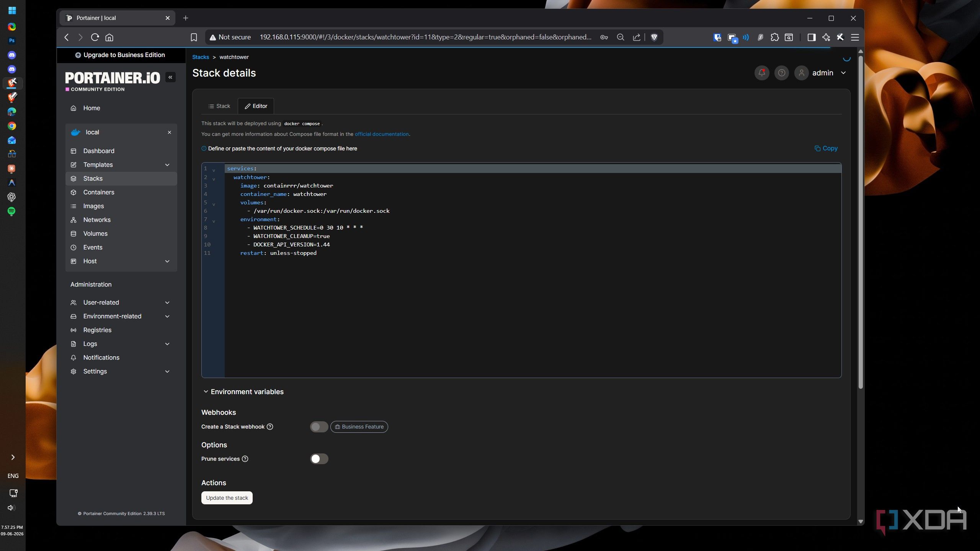Open the help question-mark icon in the header
The height and width of the screenshot is (551, 980).
[781, 73]
